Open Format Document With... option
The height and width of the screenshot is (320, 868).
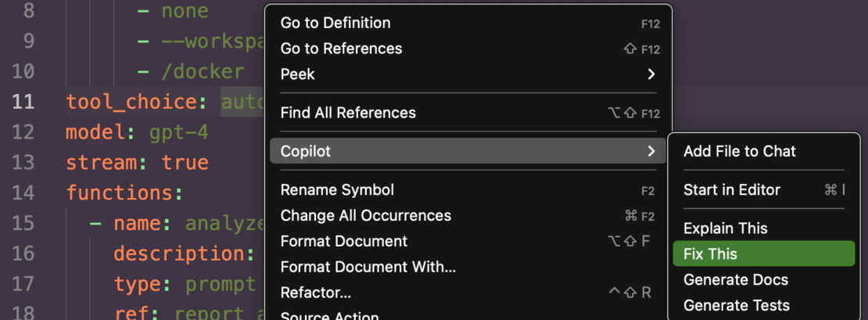tap(368, 267)
